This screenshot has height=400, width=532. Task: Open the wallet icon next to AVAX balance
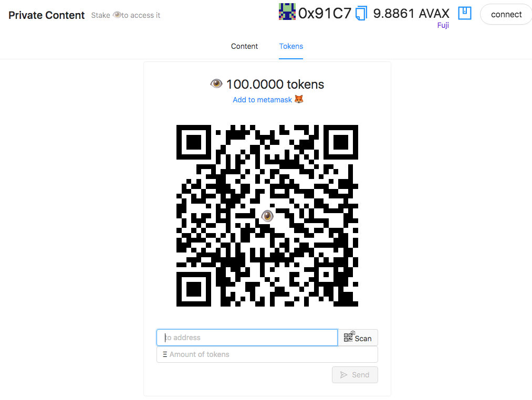[464, 13]
